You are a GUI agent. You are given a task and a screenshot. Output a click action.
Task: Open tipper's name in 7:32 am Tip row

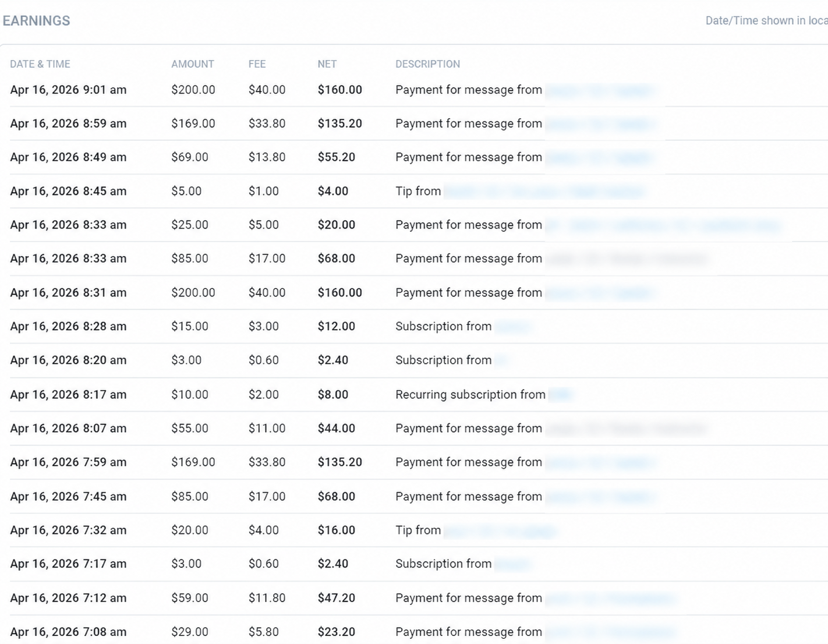point(500,530)
